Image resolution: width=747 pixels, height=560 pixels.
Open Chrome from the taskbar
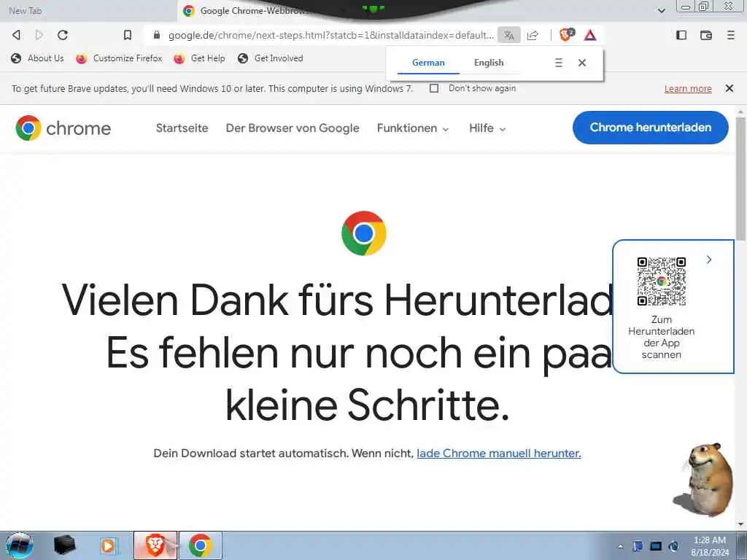click(x=201, y=545)
